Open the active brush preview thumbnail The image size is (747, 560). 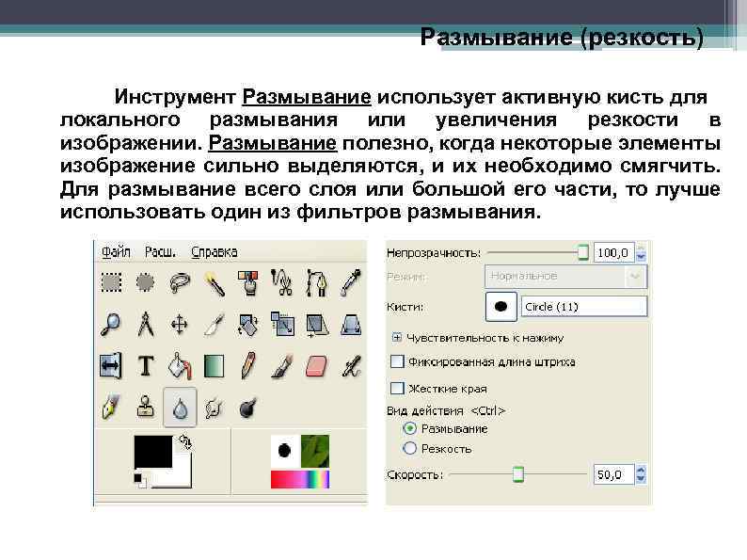285,451
